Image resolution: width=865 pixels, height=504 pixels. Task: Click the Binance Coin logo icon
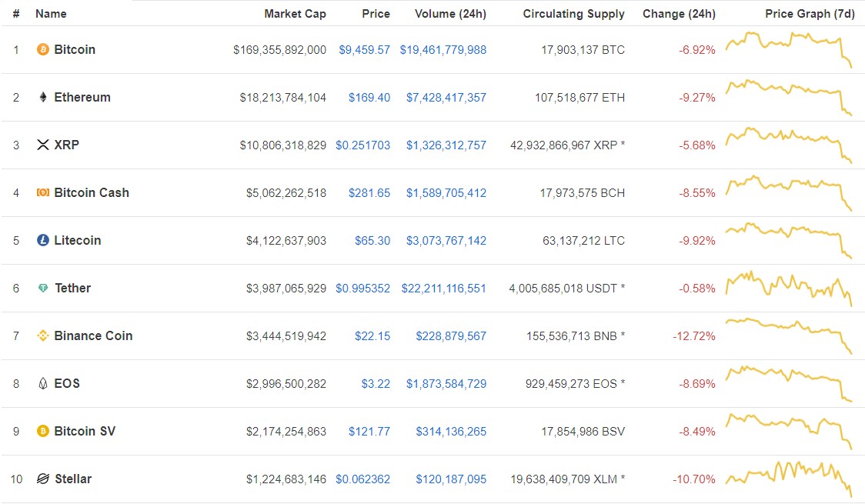tap(42, 335)
